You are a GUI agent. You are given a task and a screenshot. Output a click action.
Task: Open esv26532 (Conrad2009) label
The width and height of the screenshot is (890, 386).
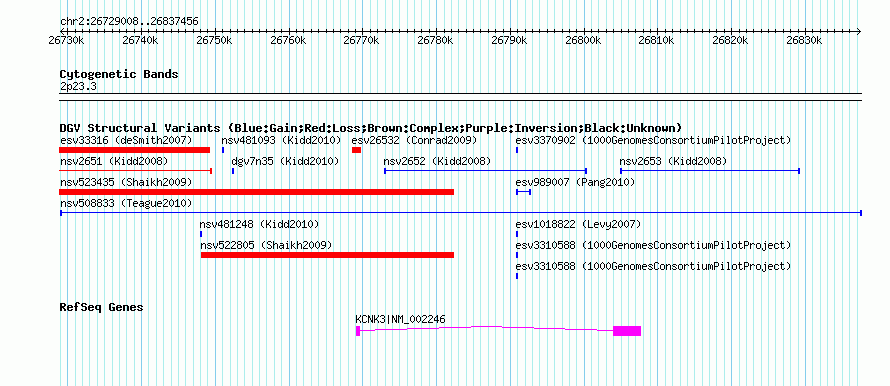tap(414, 140)
